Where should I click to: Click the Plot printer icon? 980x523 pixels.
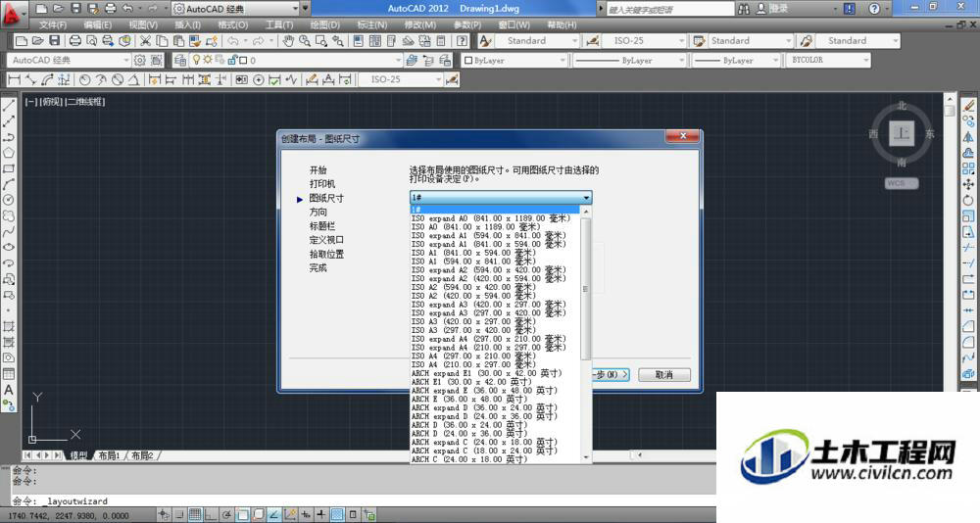click(75, 40)
